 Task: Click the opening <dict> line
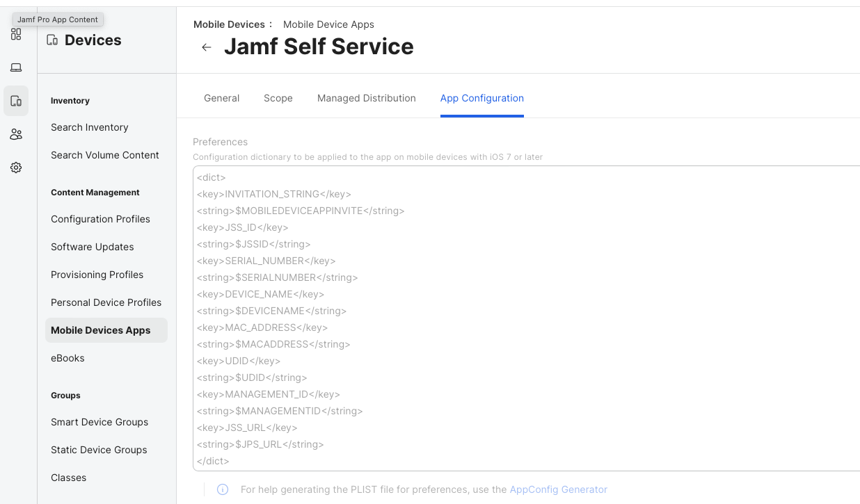(212, 177)
